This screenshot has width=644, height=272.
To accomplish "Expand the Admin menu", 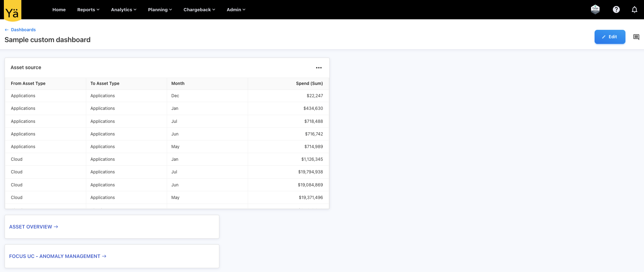I will [x=236, y=9].
